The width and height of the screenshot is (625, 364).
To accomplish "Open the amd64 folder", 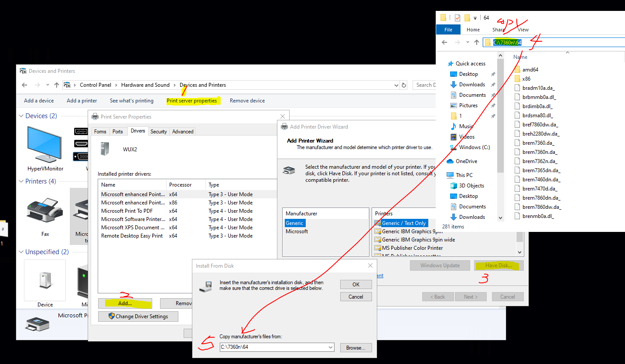I will [530, 70].
